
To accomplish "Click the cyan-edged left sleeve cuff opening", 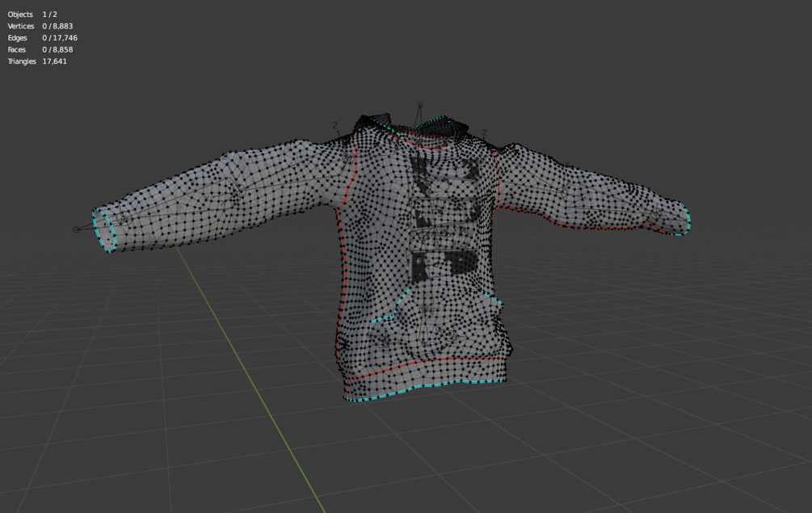I will coord(104,230).
